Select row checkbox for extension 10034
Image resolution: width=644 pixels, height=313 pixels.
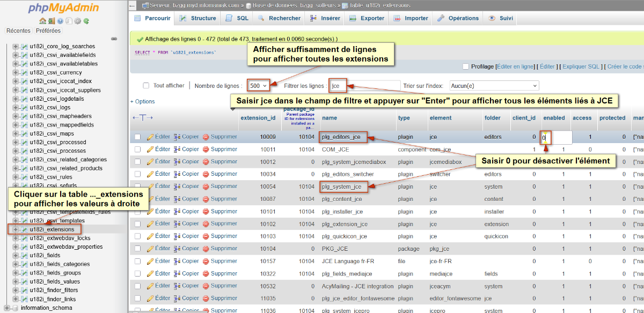click(x=138, y=174)
